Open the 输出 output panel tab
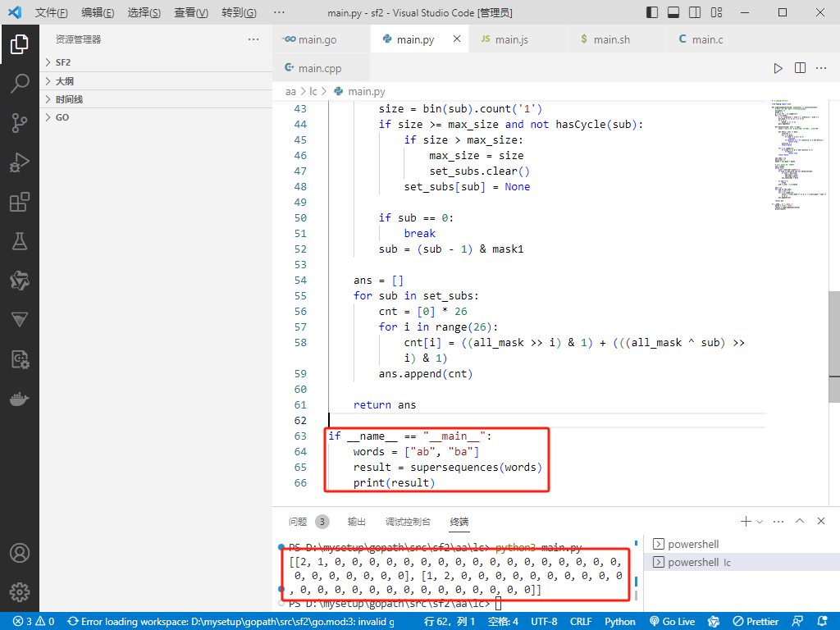 click(x=356, y=522)
